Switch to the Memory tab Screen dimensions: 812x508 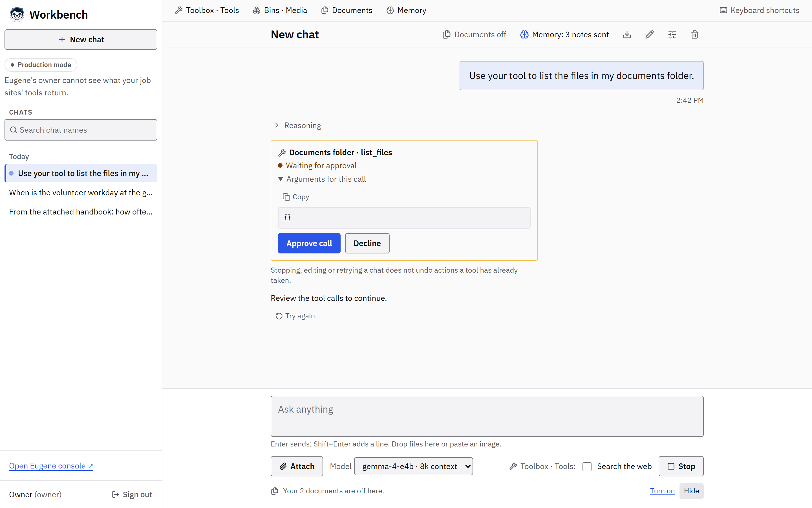pos(406,10)
